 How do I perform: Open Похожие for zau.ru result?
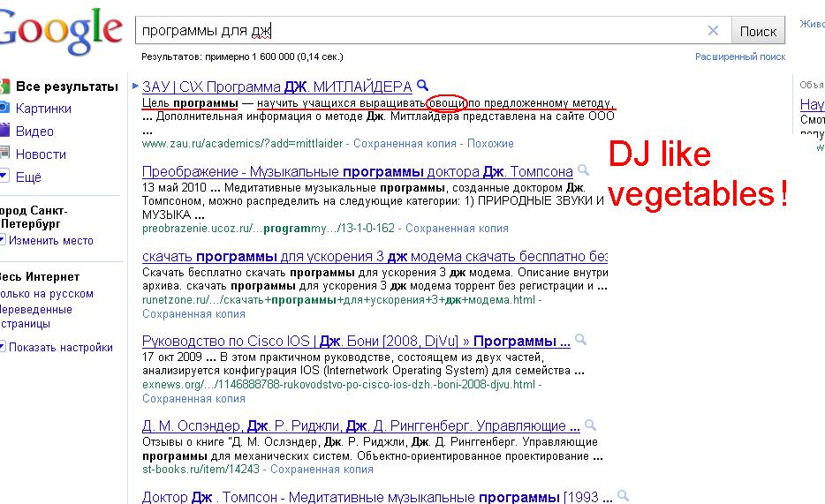point(490,144)
